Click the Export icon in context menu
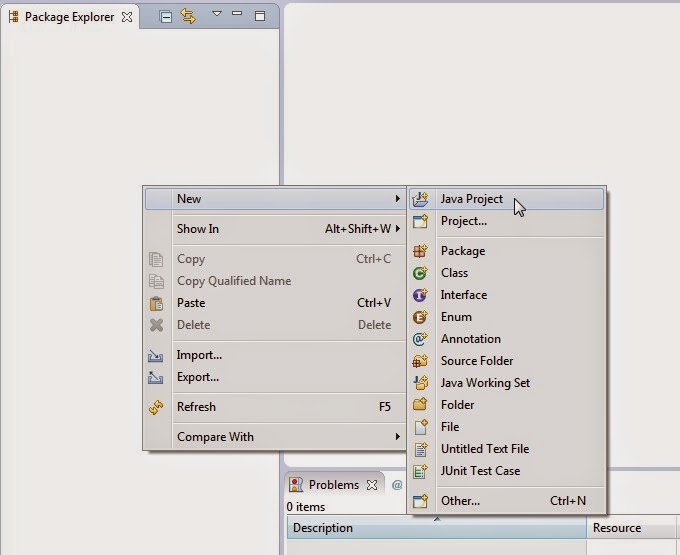This screenshot has height=555, width=680. pos(156,377)
